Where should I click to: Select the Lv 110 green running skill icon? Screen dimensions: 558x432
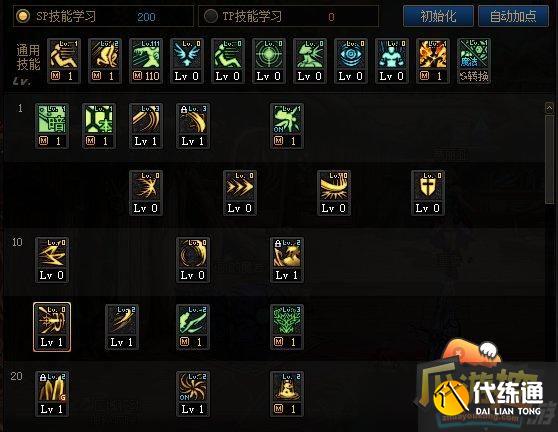(146, 61)
